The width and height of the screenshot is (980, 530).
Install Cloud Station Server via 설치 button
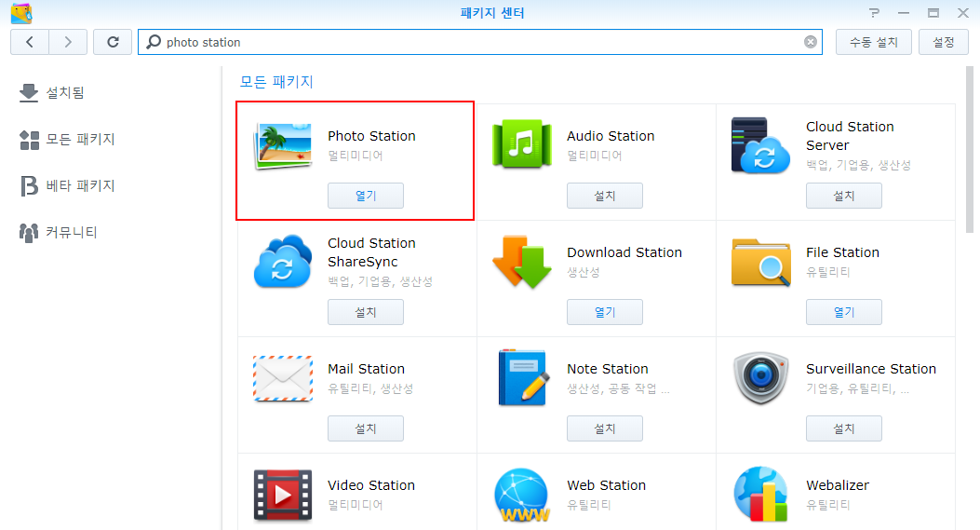tap(844, 196)
